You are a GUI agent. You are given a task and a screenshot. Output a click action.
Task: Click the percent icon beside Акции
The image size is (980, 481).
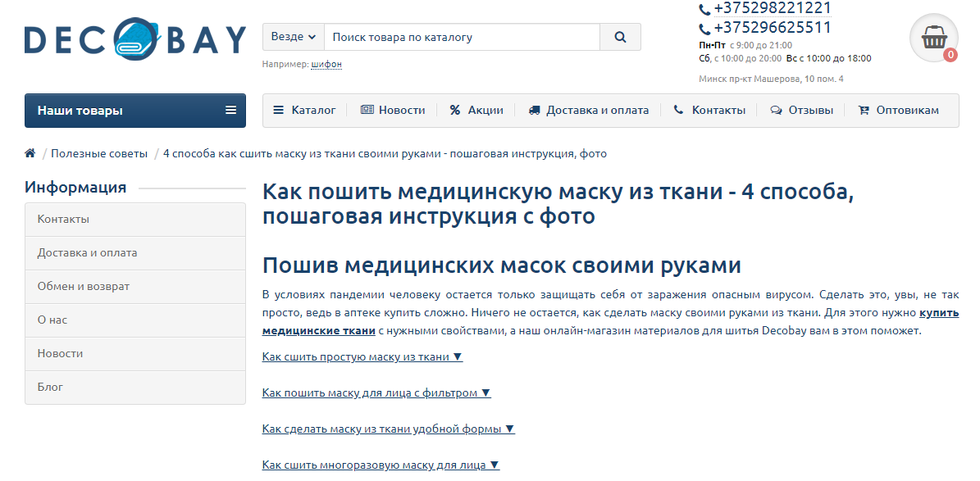tap(455, 110)
